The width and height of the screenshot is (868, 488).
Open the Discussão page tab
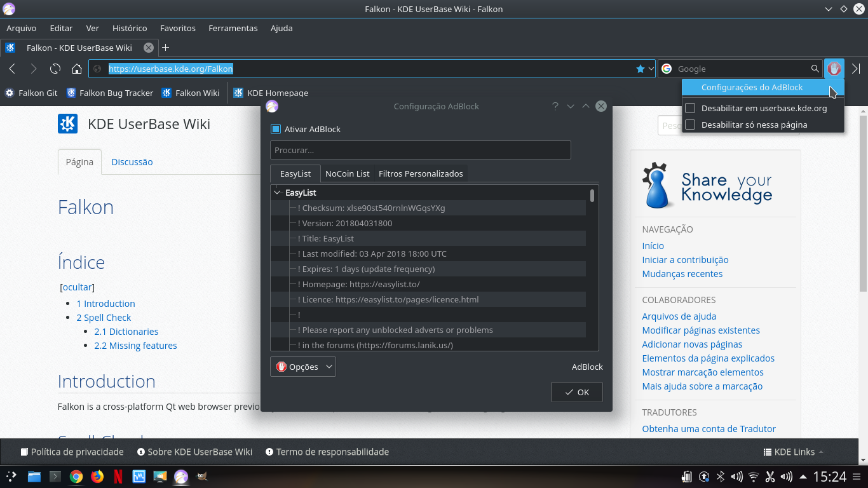coord(132,162)
